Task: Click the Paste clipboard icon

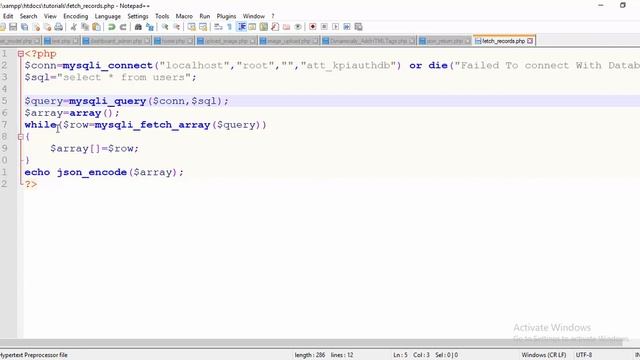Action: (96, 27)
